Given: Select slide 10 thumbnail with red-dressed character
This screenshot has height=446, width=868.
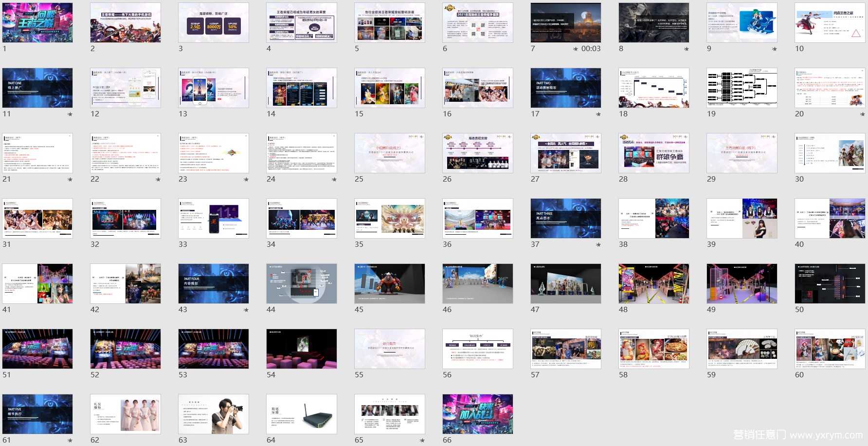Looking at the screenshot, I should (830, 23).
